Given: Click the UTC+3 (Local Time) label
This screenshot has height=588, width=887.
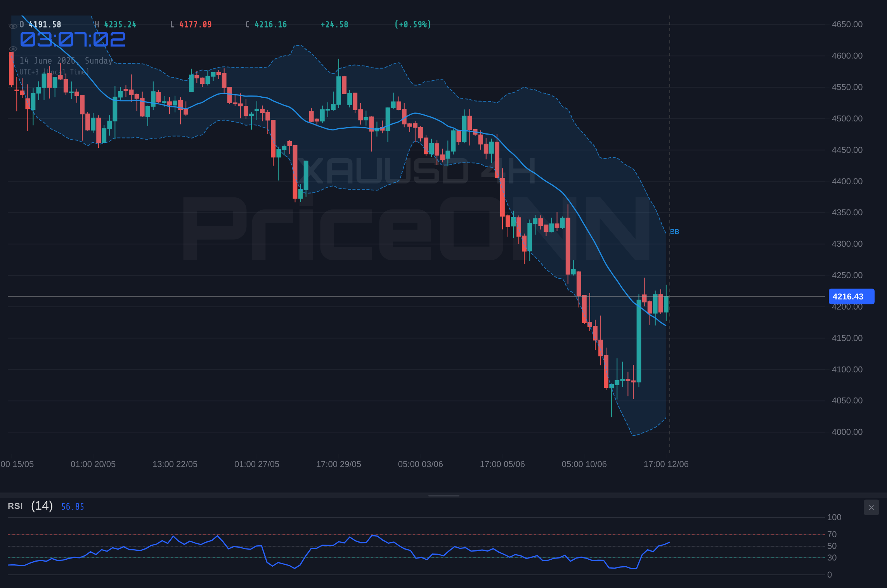Looking at the screenshot, I should point(54,72).
